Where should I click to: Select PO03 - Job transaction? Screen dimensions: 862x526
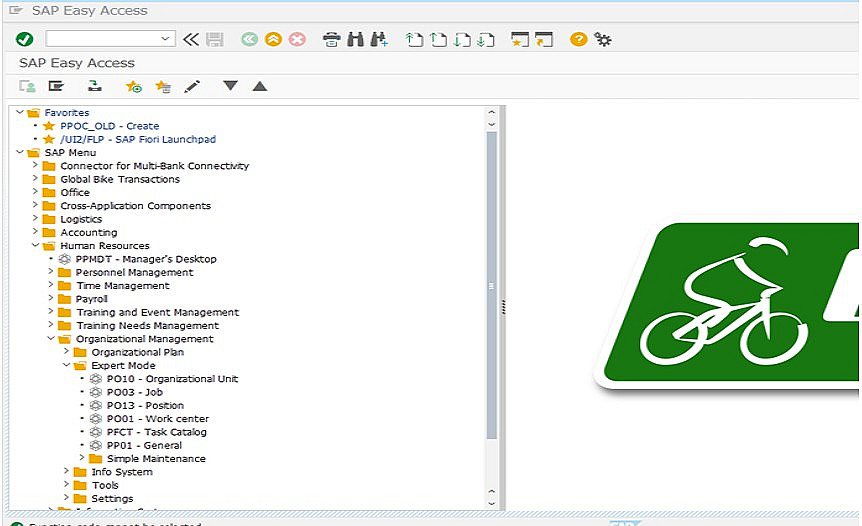click(135, 392)
